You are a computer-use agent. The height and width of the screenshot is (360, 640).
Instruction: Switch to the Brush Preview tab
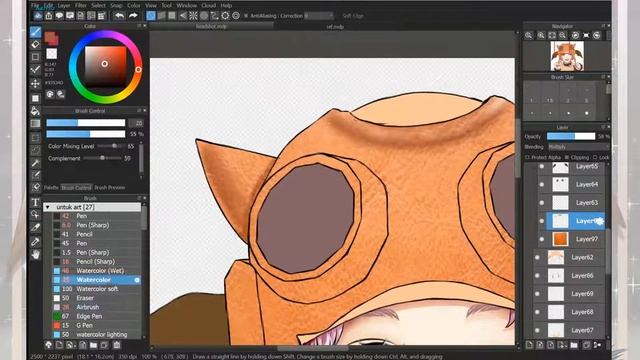(110, 188)
